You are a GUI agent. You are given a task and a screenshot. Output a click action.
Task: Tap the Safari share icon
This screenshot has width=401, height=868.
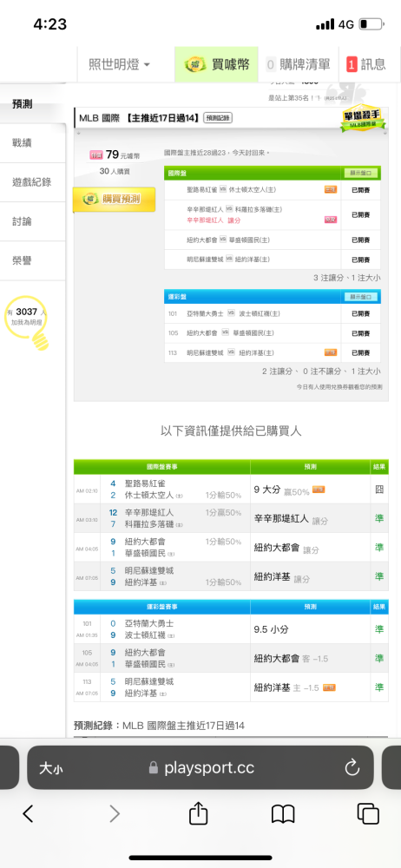click(x=198, y=812)
